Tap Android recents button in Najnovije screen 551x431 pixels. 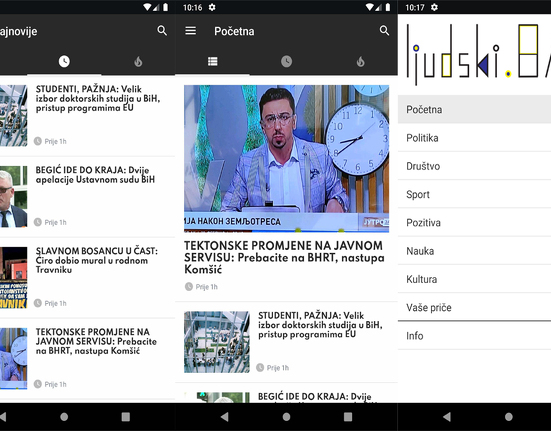(125, 417)
